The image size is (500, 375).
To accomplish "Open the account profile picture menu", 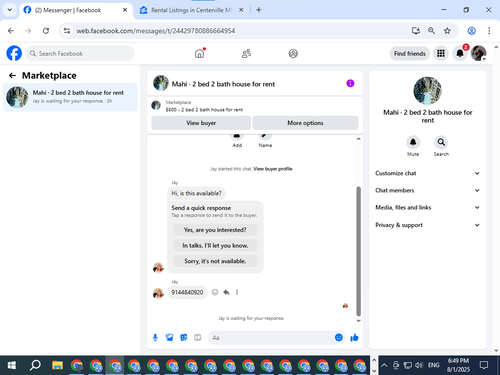I will [478, 53].
